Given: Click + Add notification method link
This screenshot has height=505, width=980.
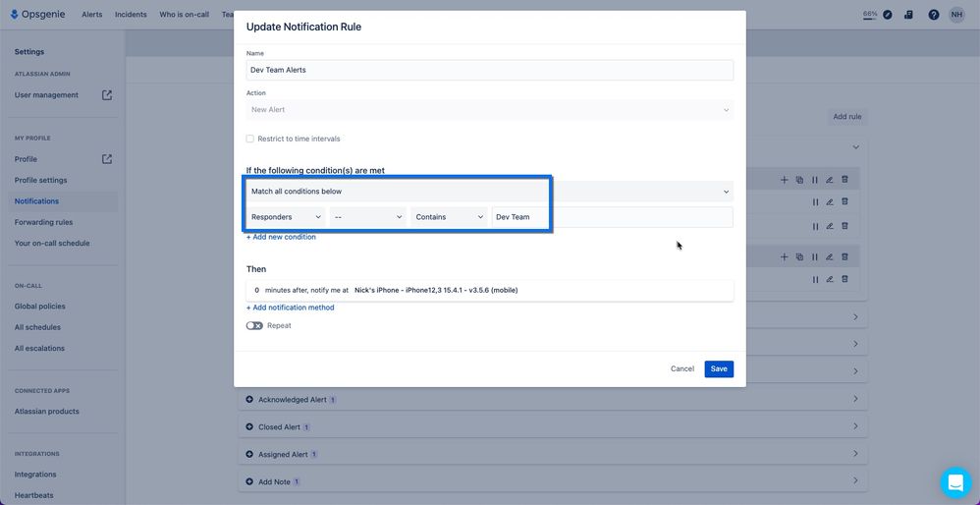Looking at the screenshot, I should (x=290, y=308).
